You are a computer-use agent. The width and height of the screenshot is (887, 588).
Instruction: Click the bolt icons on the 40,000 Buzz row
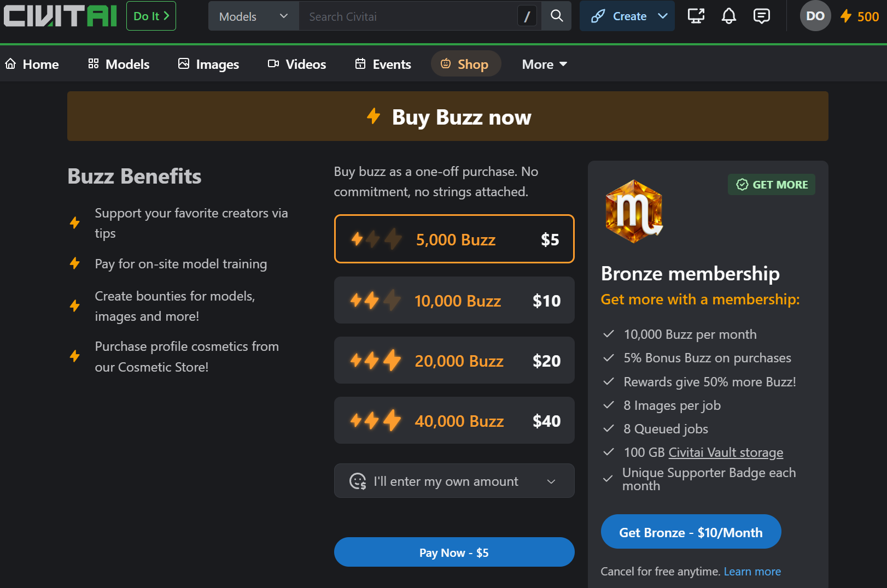pyautogui.click(x=376, y=420)
